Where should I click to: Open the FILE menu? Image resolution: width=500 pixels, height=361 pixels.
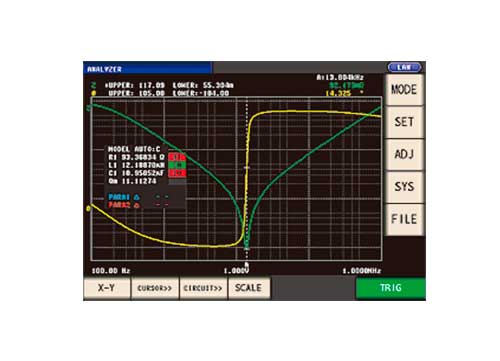(x=404, y=219)
